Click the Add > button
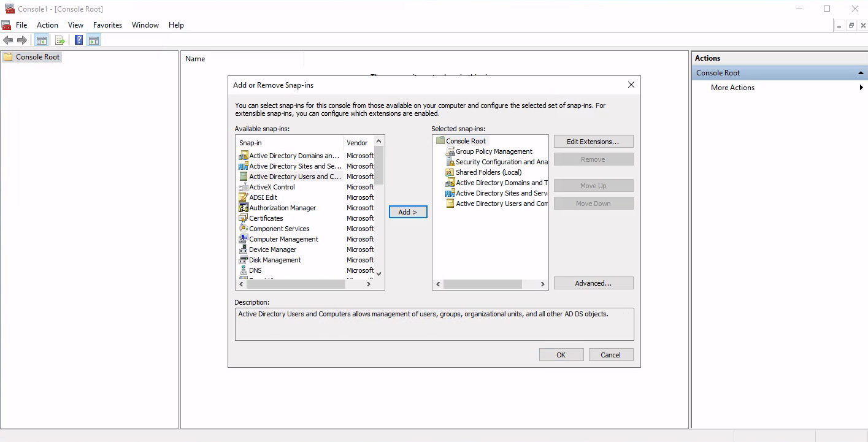The image size is (868, 442). coord(408,212)
